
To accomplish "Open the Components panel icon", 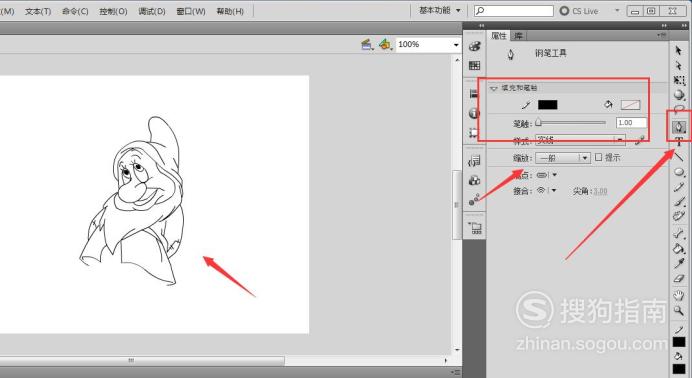I will pyautogui.click(x=474, y=180).
